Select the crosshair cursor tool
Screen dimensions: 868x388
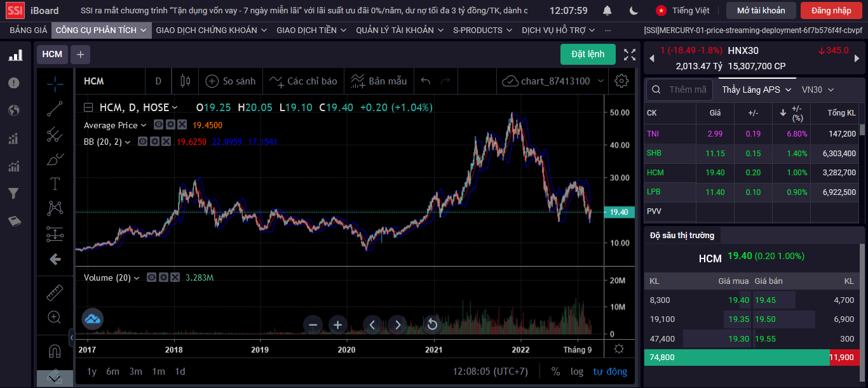tap(55, 83)
